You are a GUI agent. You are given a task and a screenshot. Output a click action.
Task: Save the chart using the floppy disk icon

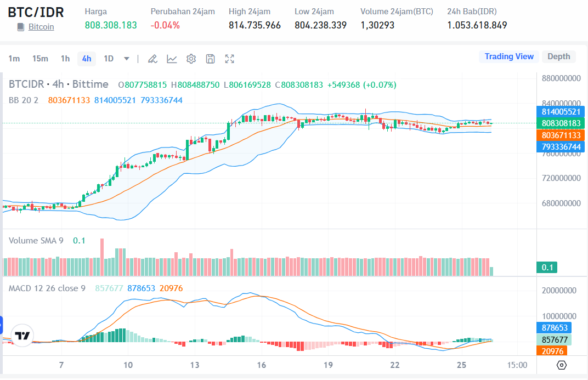click(x=210, y=59)
